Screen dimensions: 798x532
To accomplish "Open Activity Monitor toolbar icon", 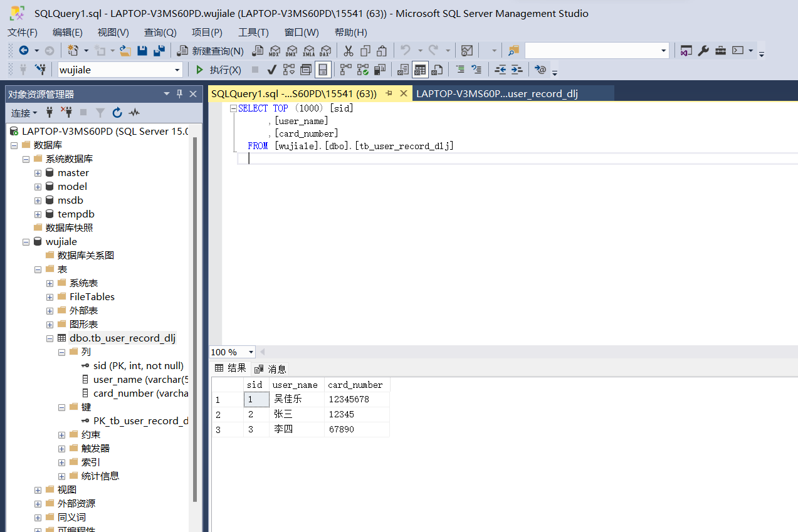I will [x=467, y=51].
